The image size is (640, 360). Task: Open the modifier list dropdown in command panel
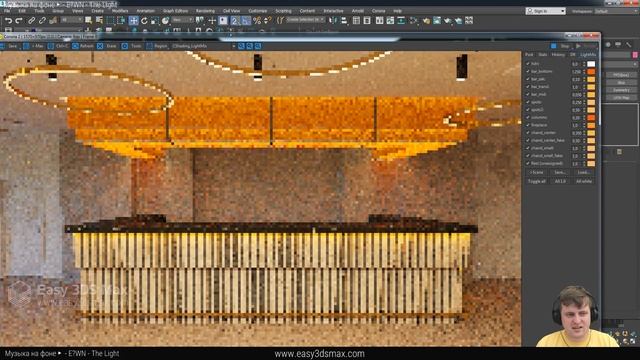point(620,64)
